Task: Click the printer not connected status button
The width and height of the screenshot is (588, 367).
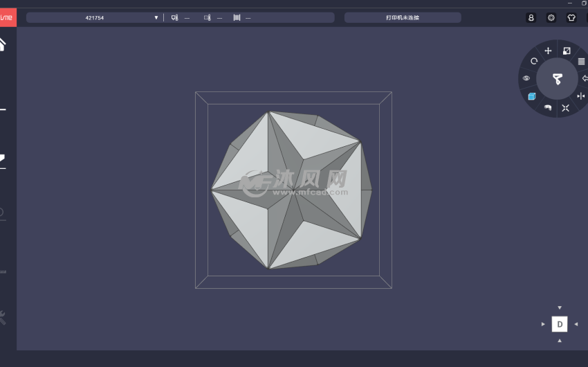Action: (x=403, y=17)
